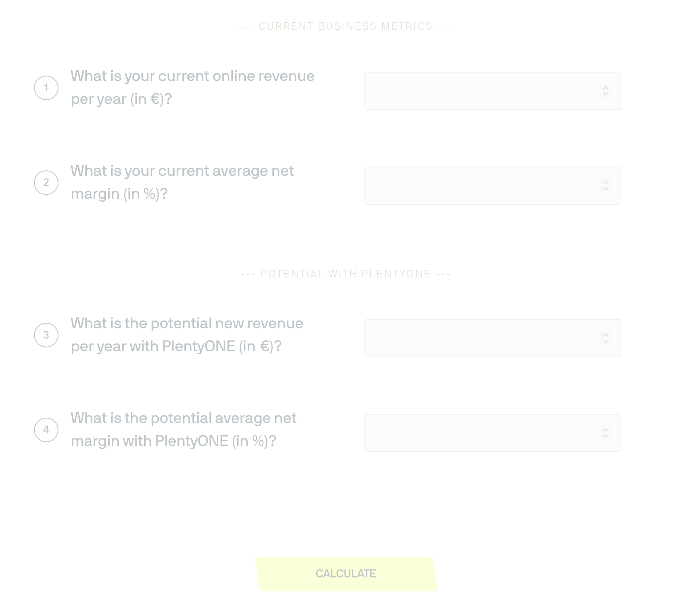Click the circled number 1 icon
Image resolution: width=694 pixels, height=616 pixels.
click(x=46, y=88)
